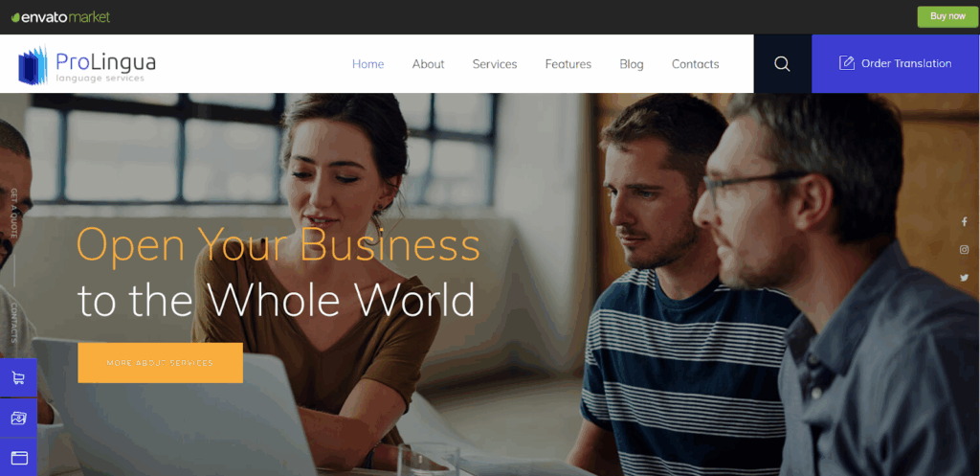Select the Home menu item

click(368, 64)
